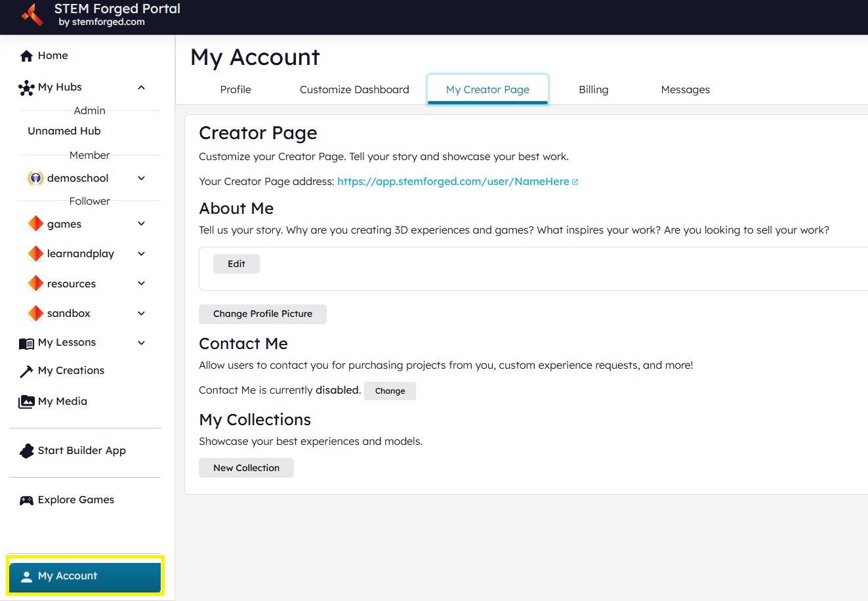Click the 'Creator Page' heading
The image size is (868, 601).
(258, 133)
